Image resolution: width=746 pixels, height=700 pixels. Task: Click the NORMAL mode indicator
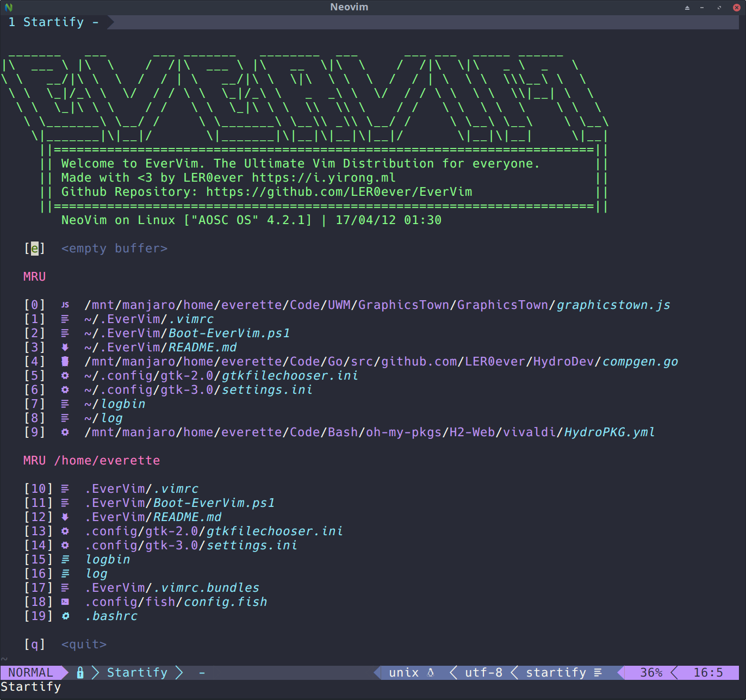click(x=31, y=673)
